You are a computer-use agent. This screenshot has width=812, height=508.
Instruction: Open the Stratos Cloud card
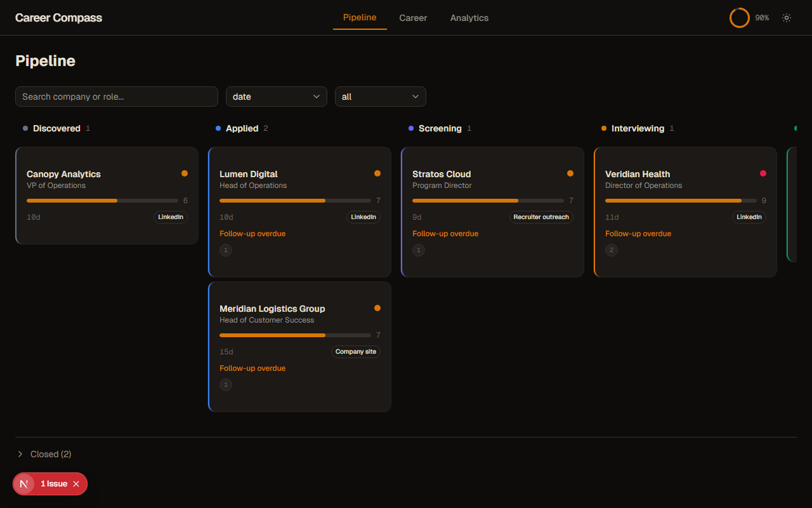coord(493,212)
